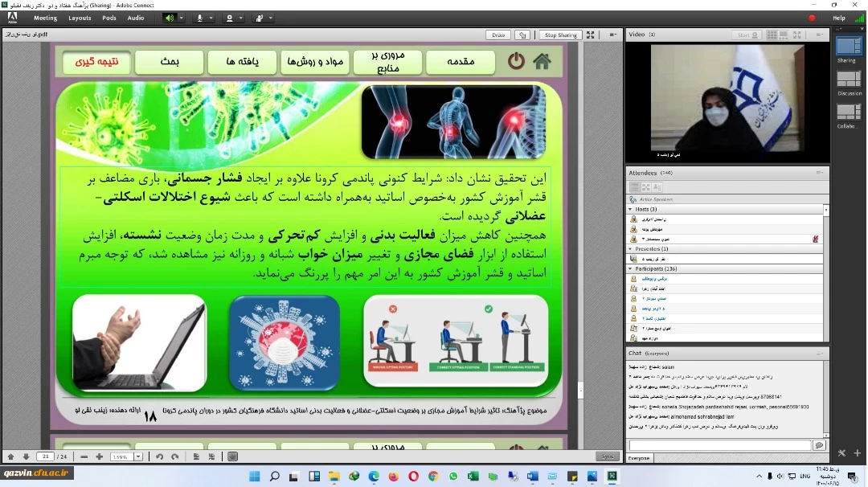The width and height of the screenshot is (868, 487).
Task: Open the Meeting menu
Action: 45,18
